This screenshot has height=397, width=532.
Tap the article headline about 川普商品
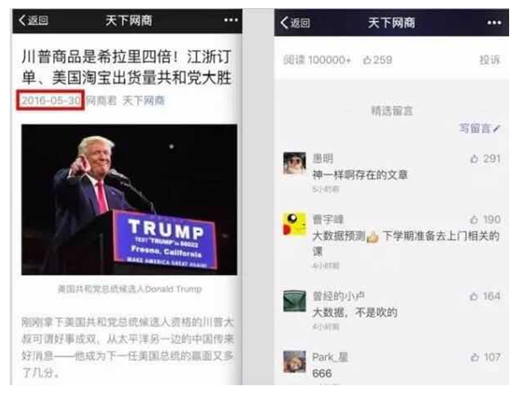coord(126,67)
